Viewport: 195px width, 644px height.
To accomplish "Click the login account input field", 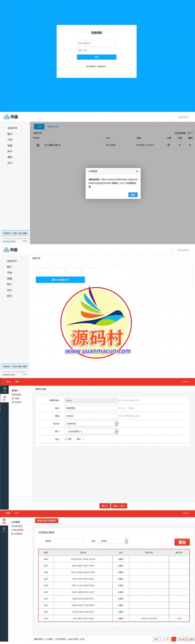I will [x=96, y=43].
